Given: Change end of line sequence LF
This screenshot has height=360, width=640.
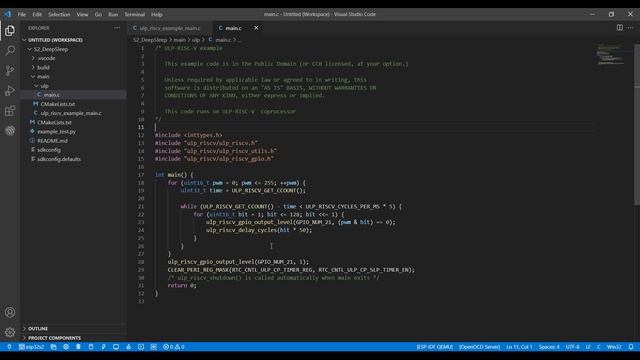Looking at the screenshot, I should tap(588, 347).
